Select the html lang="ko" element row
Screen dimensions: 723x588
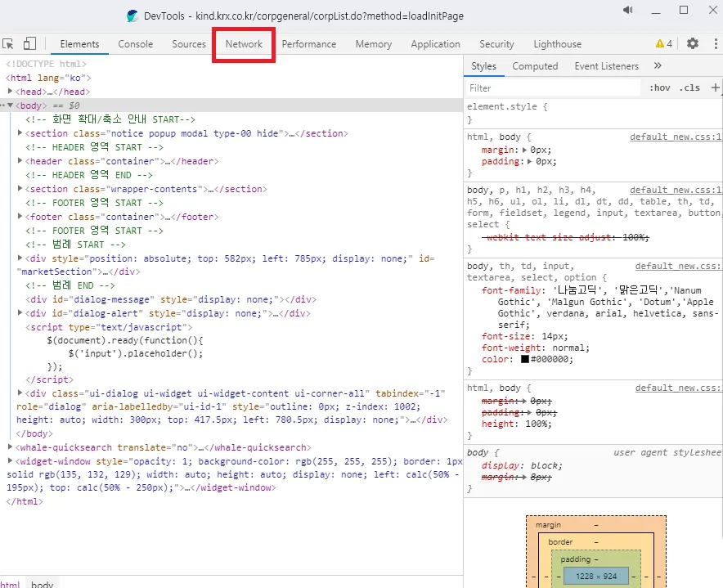[x=48, y=78]
